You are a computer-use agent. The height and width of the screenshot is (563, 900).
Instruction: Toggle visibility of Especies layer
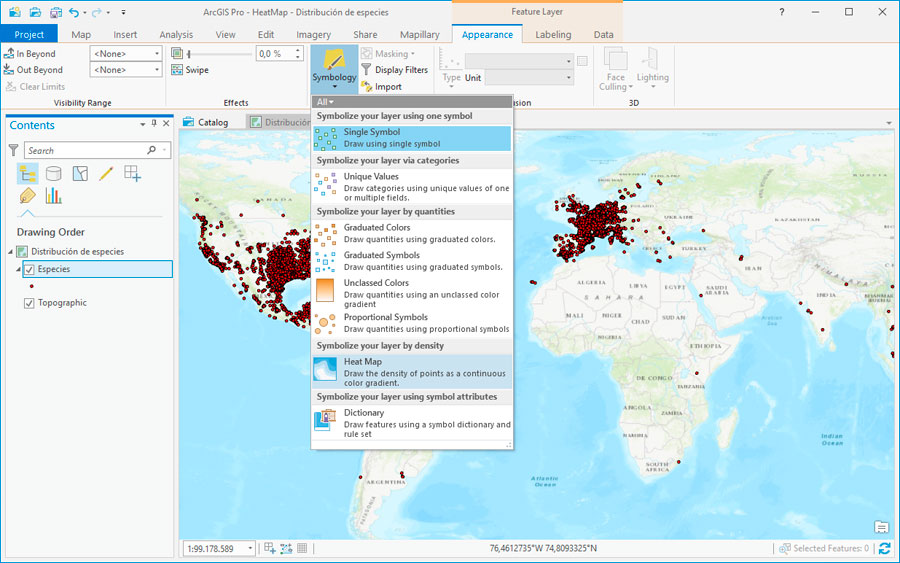coord(29,269)
